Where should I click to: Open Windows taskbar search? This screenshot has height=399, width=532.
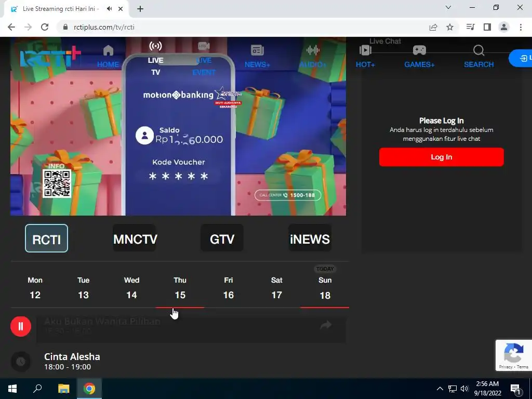tap(37, 389)
